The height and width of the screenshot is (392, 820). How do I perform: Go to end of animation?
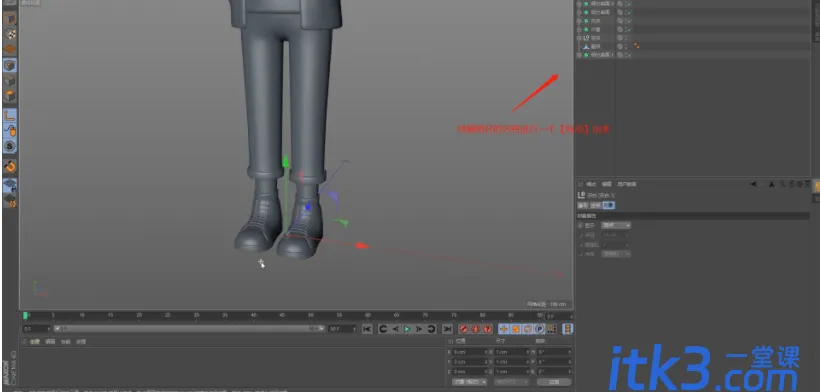(447, 329)
